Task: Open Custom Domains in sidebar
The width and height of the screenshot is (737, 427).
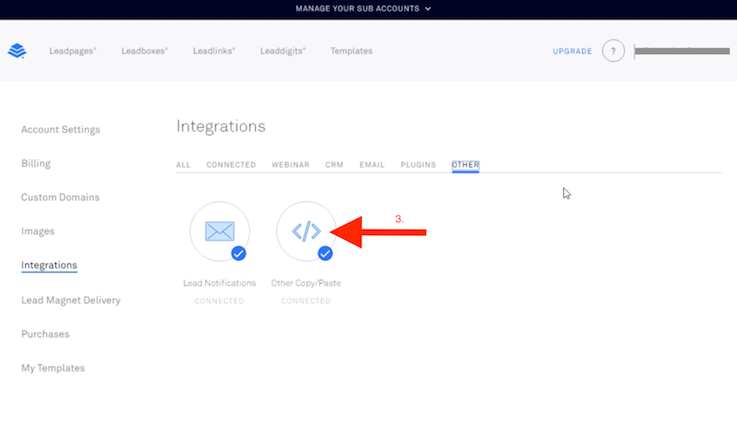Action: 60,197
